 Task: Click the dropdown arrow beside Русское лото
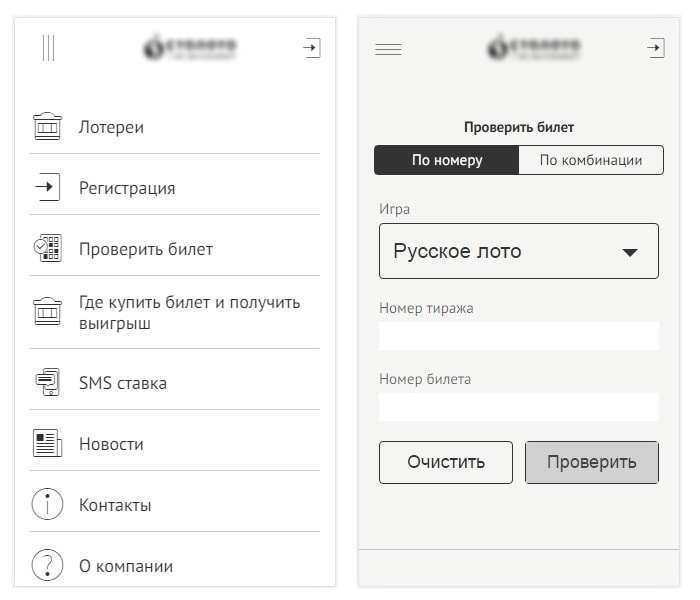tap(630, 253)
